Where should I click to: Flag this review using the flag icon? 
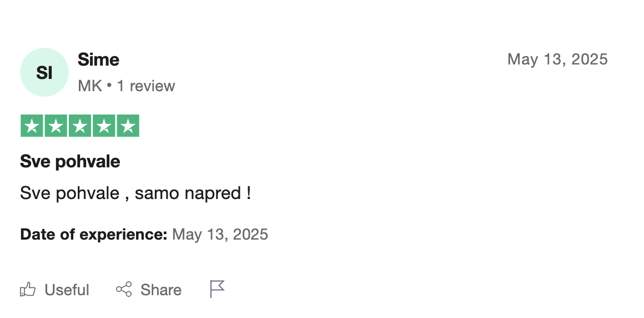pos(217,289)
